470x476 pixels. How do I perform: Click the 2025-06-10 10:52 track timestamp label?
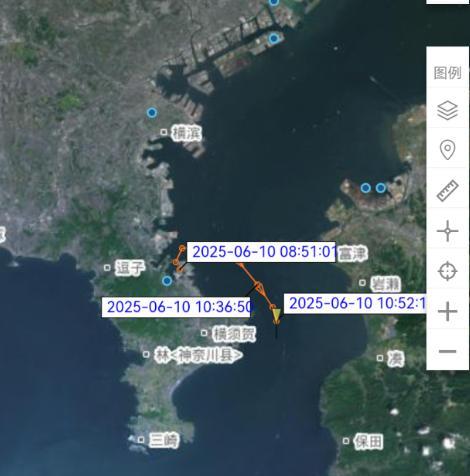[x=355, y=303]
